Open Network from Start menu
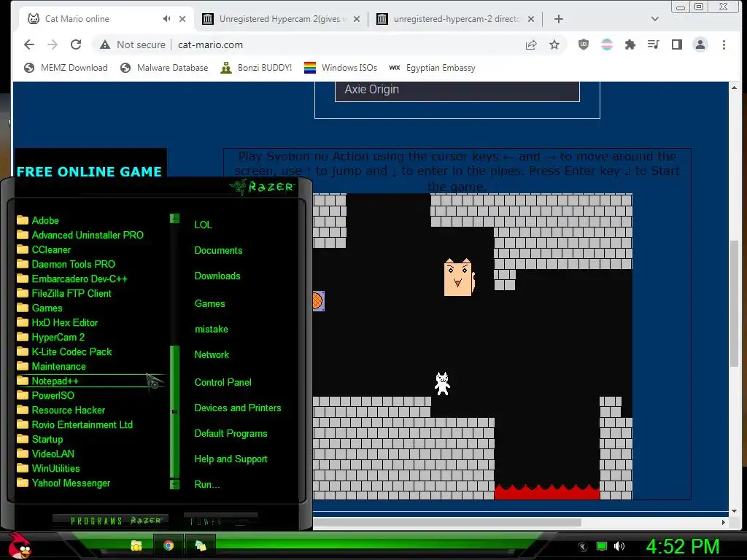The height and width of the screenshot is (560, 747). click(x=212, y=355)
